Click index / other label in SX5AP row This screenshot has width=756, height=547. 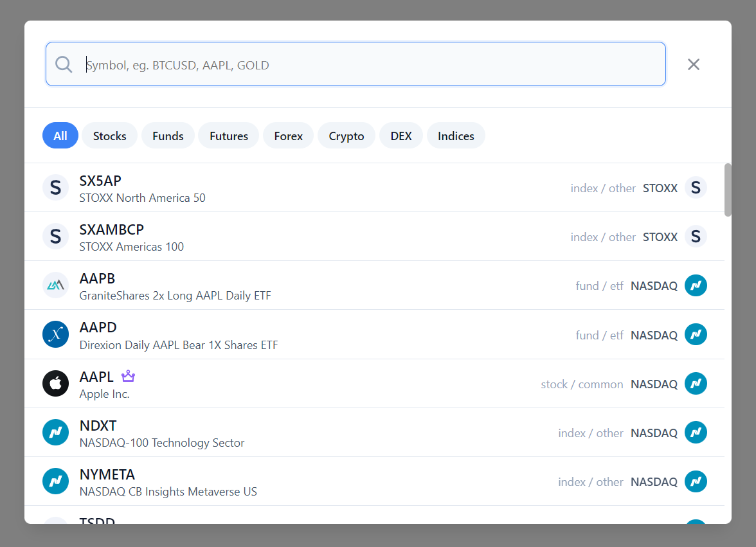coord(603,188)
